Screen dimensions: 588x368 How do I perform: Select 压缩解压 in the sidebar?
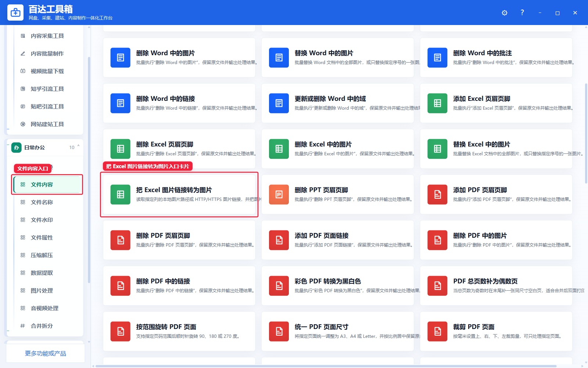pyautogui.click(x=47, y=255)
